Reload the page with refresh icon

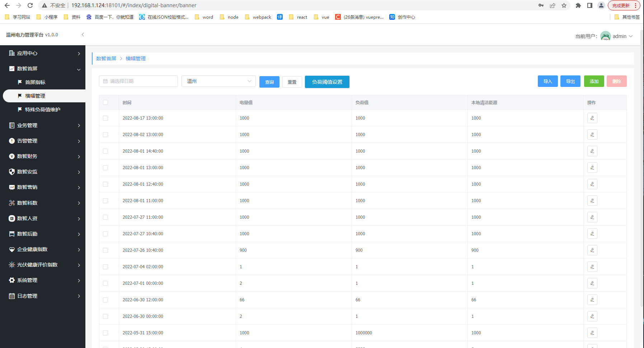coord(30,5)
